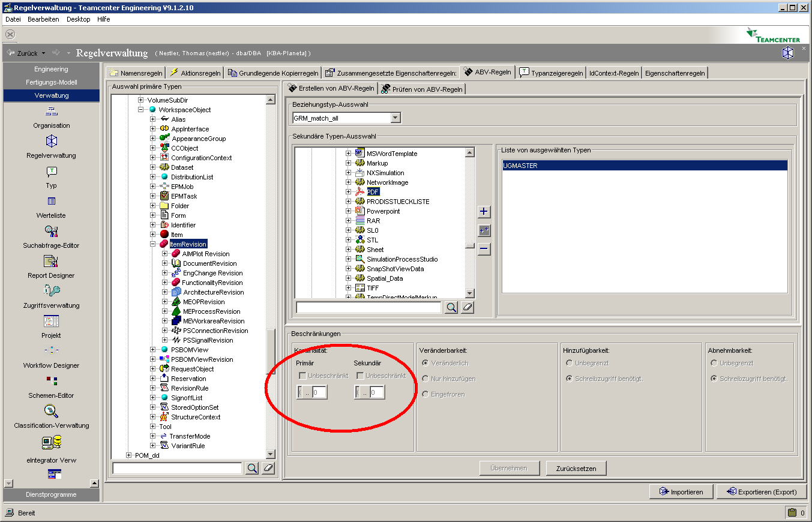Click the Exportieren (Export) button

click(x=762, y=492)
